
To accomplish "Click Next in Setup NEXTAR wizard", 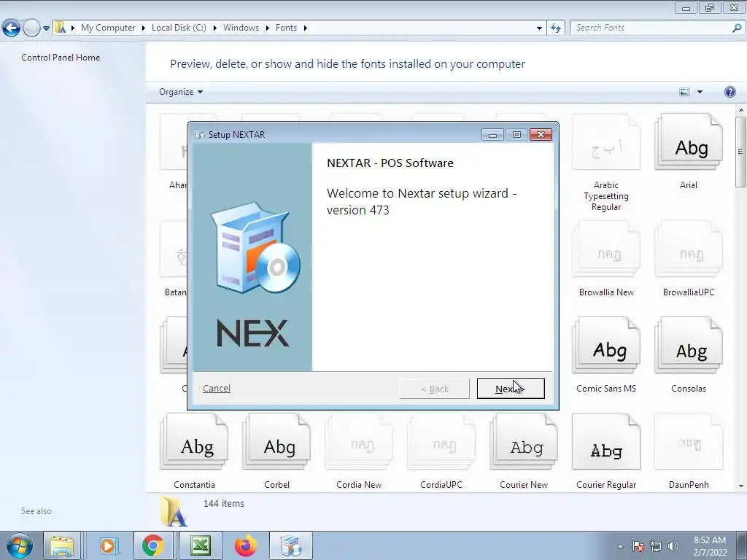I will (x=510, y=389).
